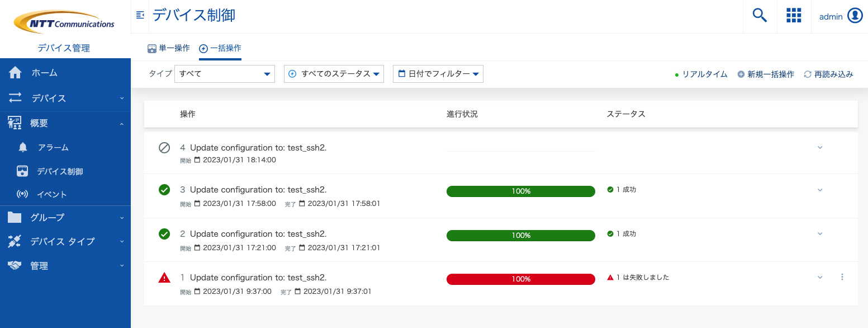The width and height of the screenshot is (868, 328).
Task: Switch to the 単一操作 tab
Action: pyautogui.click(x=168, y=49)
